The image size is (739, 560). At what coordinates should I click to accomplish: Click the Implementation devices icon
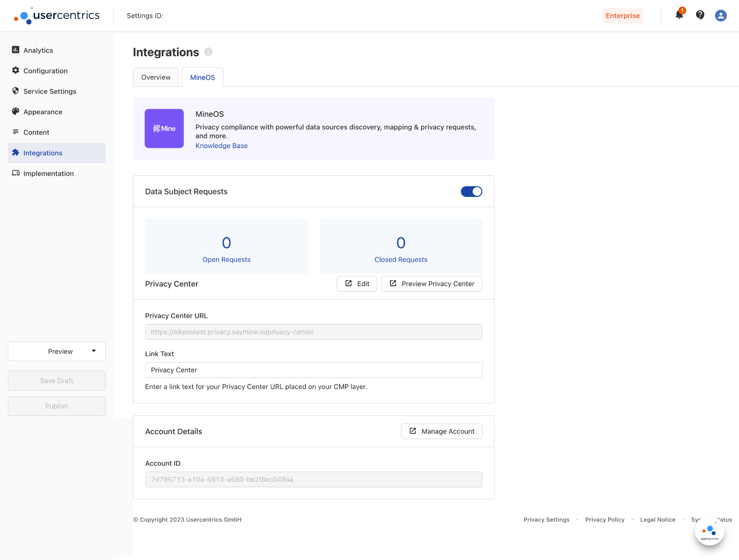16,173
